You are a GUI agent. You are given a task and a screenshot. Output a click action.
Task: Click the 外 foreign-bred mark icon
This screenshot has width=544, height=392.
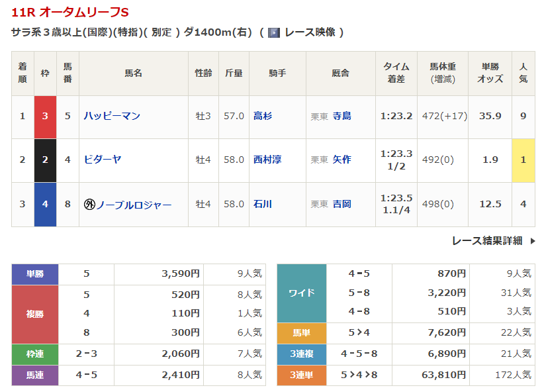[x=89, y=205]
